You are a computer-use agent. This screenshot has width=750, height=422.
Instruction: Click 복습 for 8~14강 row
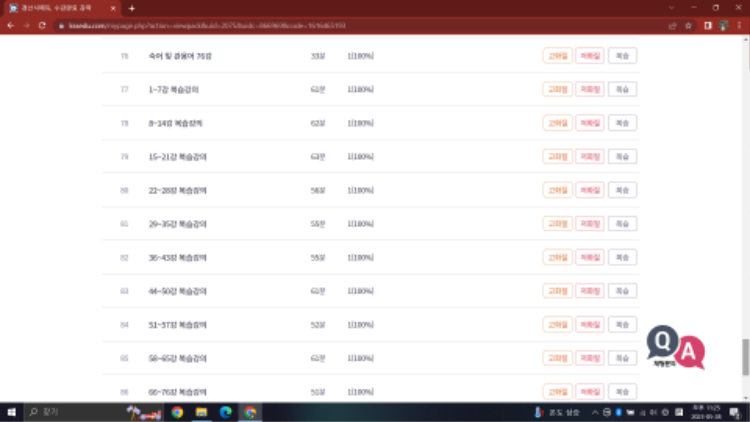(x=622, y=123)
